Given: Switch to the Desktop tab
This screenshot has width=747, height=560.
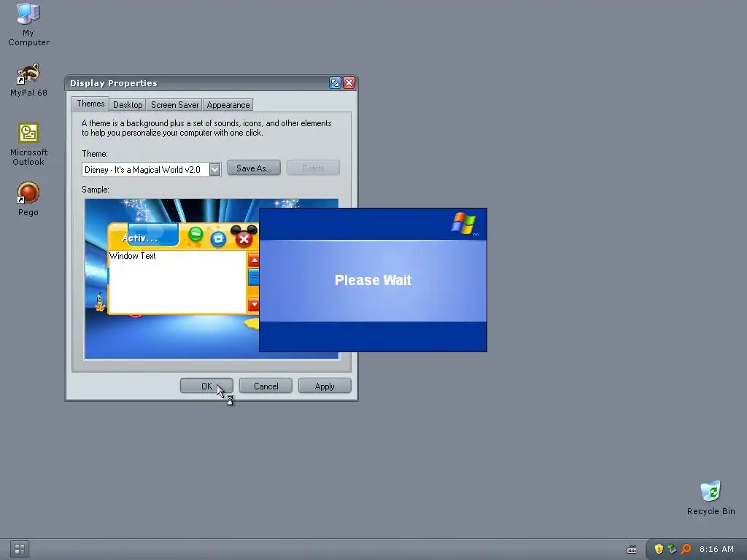Looking at the screenshot, I should [128, 105].
